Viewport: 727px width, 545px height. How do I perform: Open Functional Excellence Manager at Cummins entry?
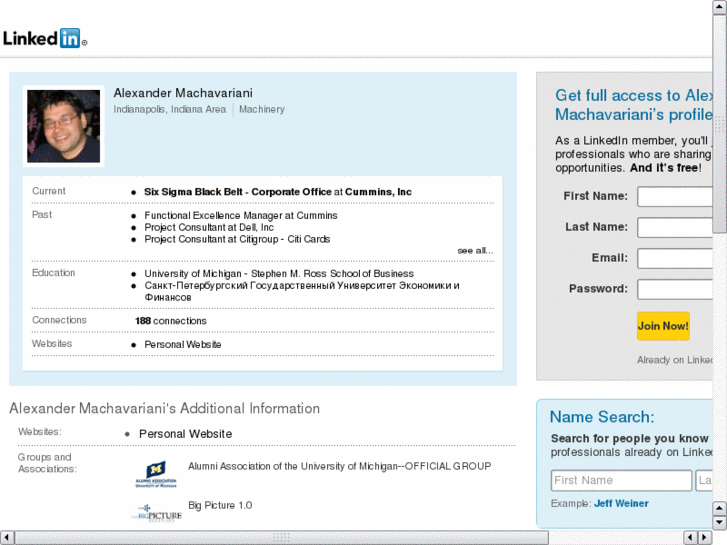[241, 216]
